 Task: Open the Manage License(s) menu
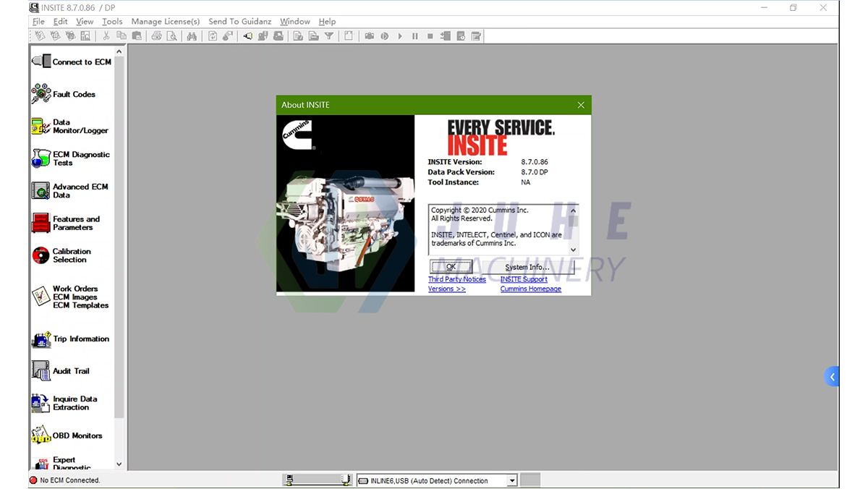point(165,22)
